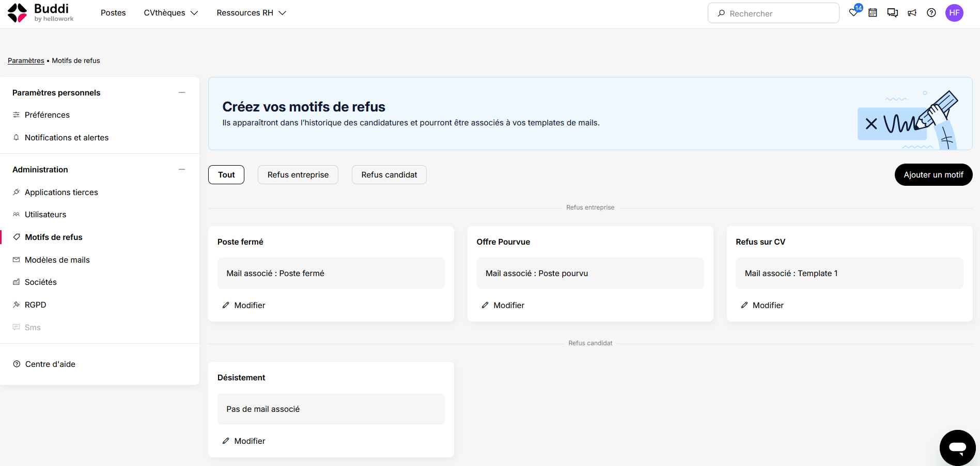Click pencil icon on Refus sur CV card
980x466 pixels.
click(744, 305)
